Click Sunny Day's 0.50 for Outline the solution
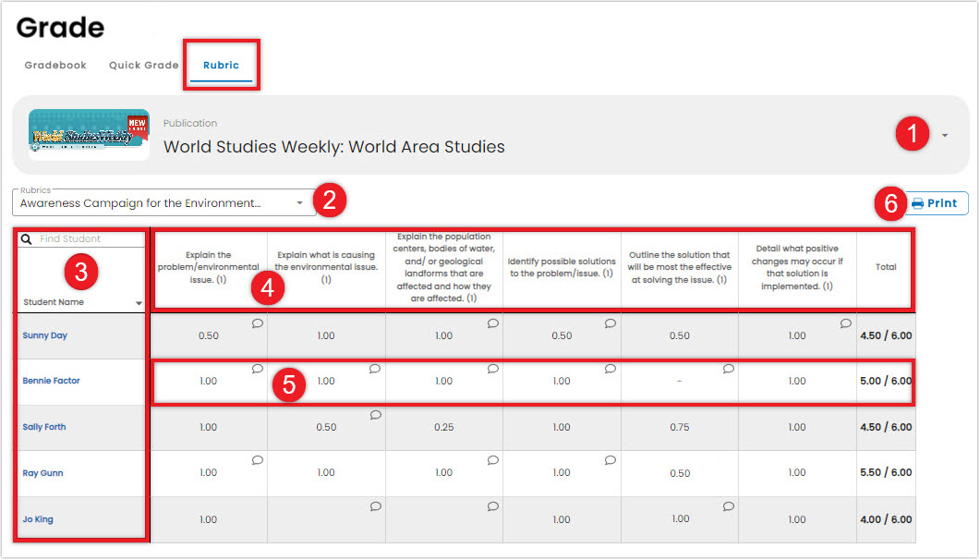The image size is (980, 560). (x=680, y=335)
